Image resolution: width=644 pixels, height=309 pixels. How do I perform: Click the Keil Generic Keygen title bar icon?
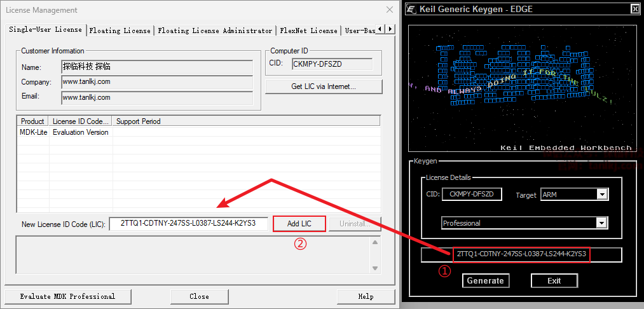[412, 9]
